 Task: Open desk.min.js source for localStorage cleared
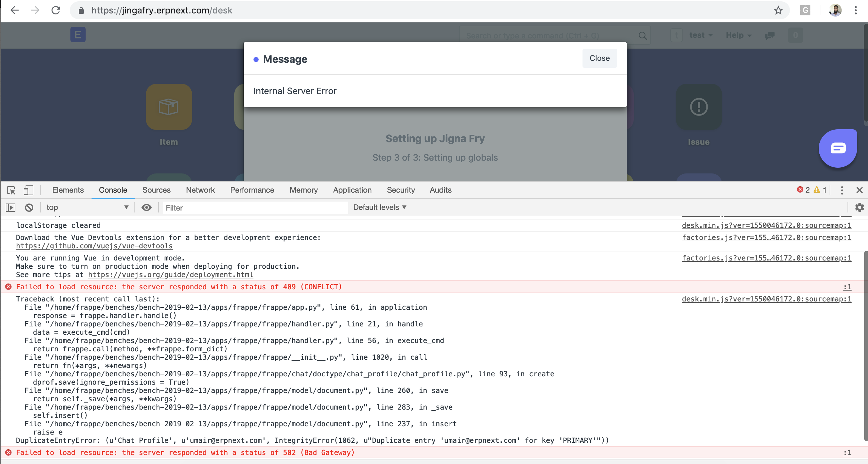(x=767, y=225)
